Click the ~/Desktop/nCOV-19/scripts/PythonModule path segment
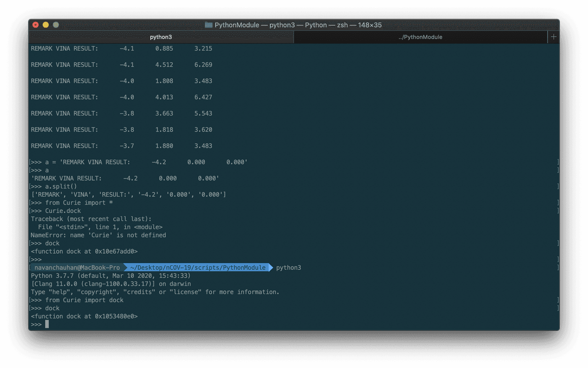 [198, 268]
